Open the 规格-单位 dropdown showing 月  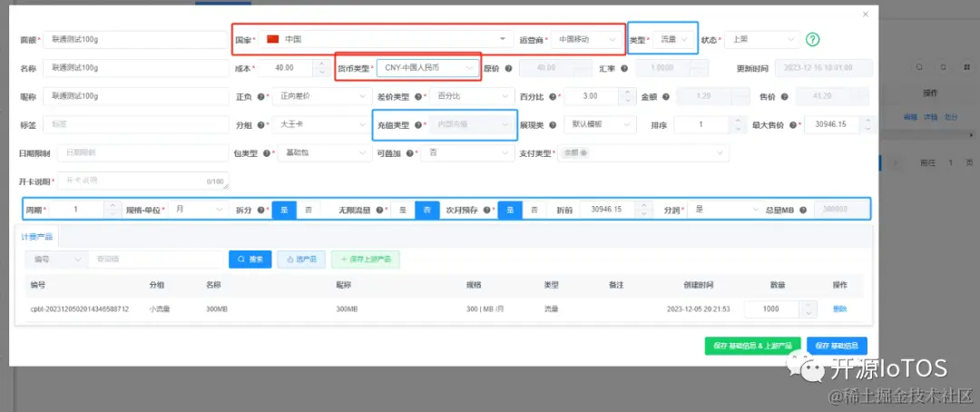pyautogui.click(x=198, y=210)
